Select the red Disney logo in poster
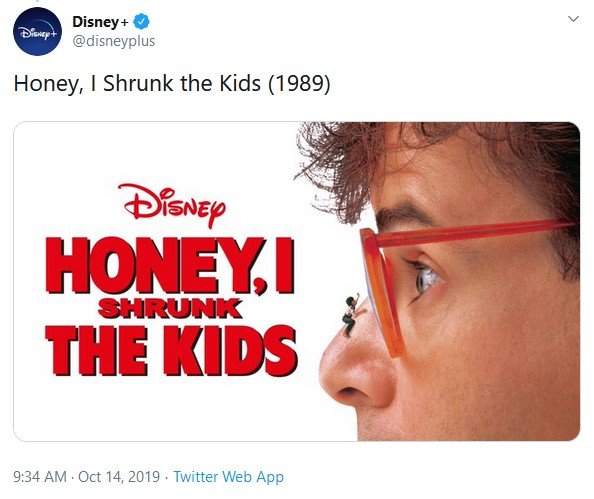594x499 pixels. tap(172, 205)
